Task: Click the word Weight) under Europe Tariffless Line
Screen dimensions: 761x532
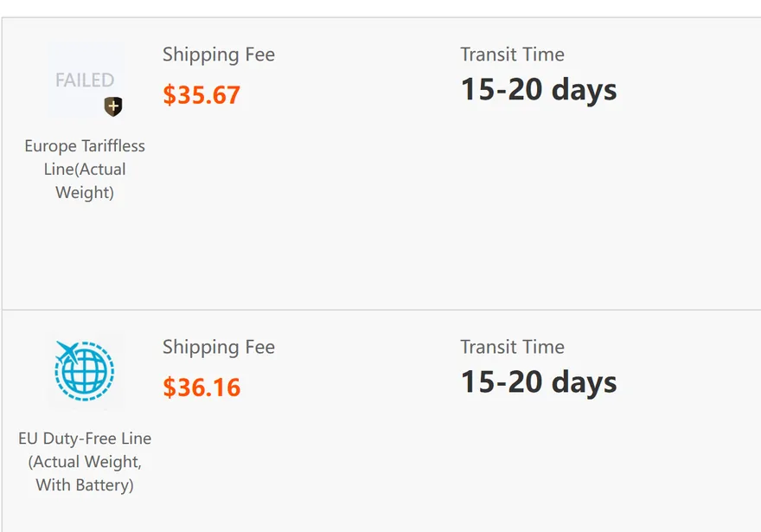Action: [85, 193]
